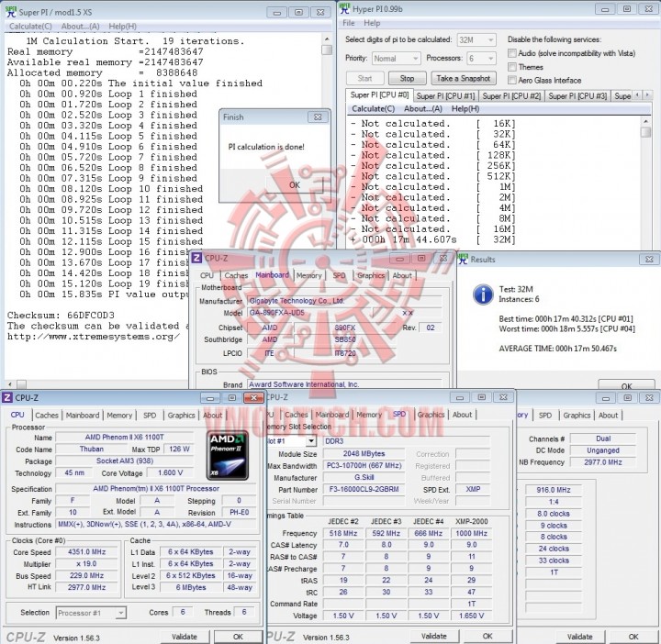Screen dimensions: 661x644
Task: Click Super PI vertical scrollbar thumb
Action: coord(327,50)
